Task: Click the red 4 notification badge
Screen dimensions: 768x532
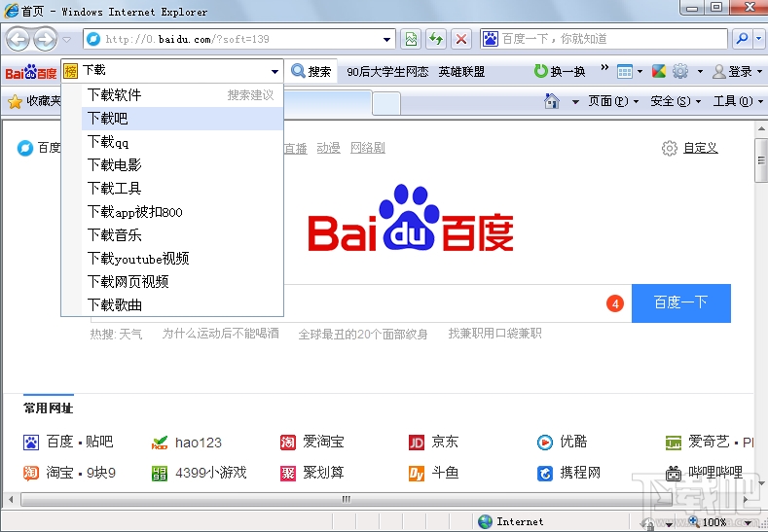Action: point(615,303)
